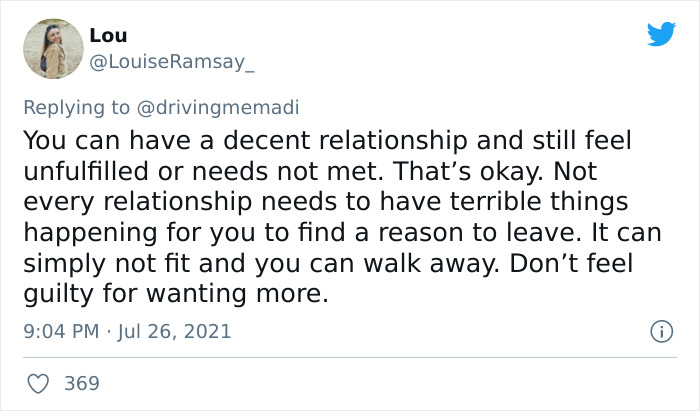This screenshot has height=411, width=700.
Task: Open the 9:04 PM timestamp link
Action: pyautogui.click(x=61, y=332)
